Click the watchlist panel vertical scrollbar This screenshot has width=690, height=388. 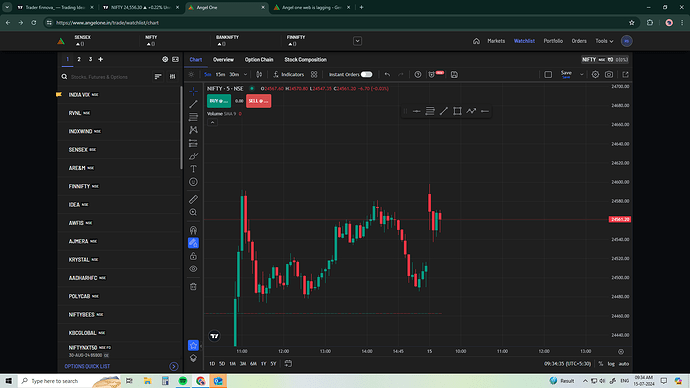(x=181, y=128)
